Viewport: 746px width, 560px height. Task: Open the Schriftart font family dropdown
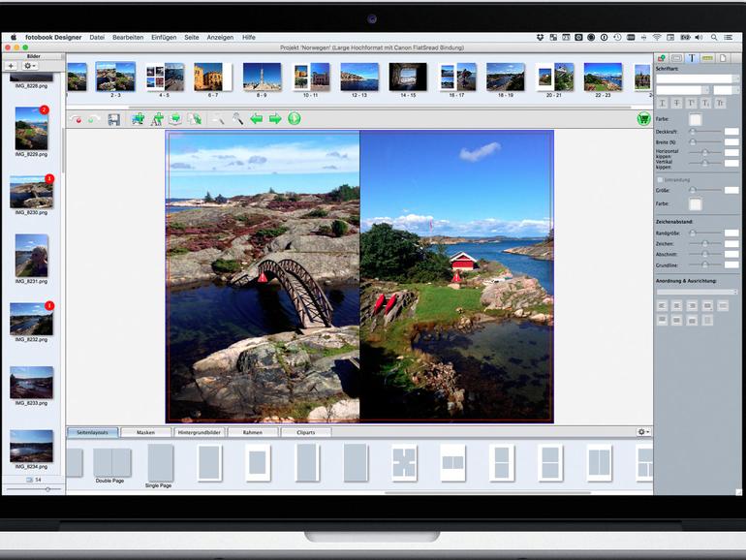pyautogui.click(x=698, y=78)
